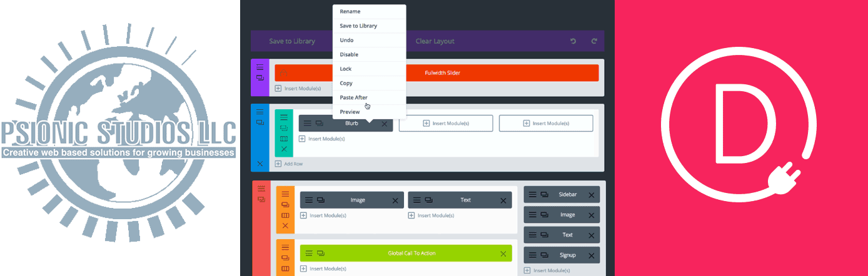Open settings of right-column Image module
Viewport: 868px width, 276px height.
tap(532, 215)
